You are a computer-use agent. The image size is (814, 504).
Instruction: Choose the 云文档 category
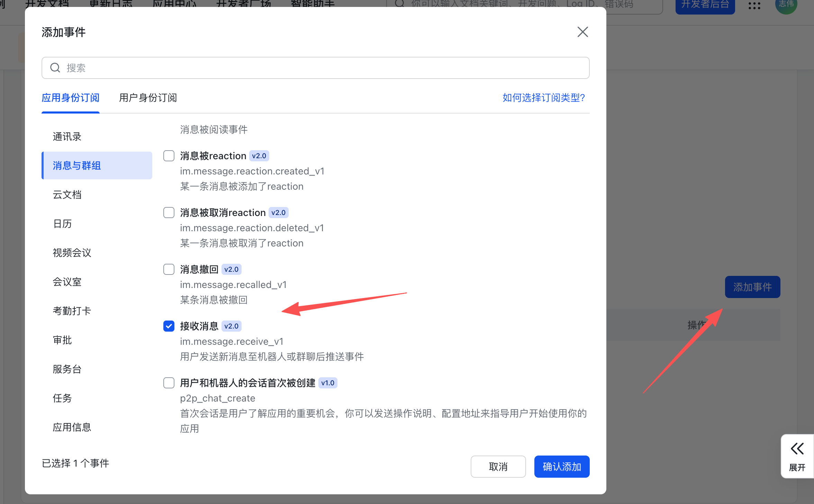pyautogui.click(x=67, y=195)
